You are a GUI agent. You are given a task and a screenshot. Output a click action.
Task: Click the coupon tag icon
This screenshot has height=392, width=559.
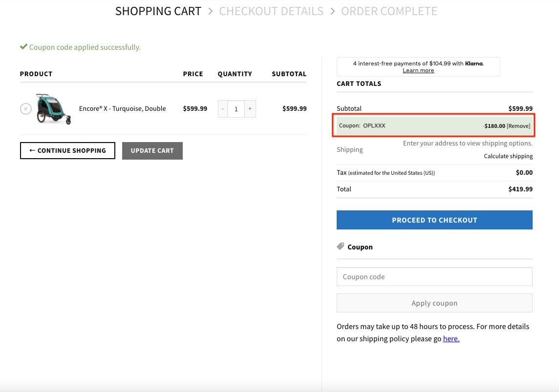point(341,247)
